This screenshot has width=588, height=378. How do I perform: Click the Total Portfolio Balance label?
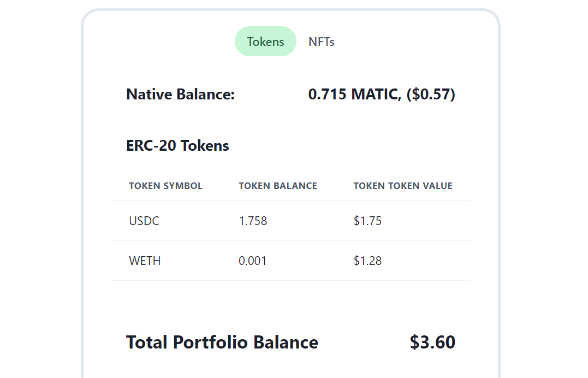[222, 342]
